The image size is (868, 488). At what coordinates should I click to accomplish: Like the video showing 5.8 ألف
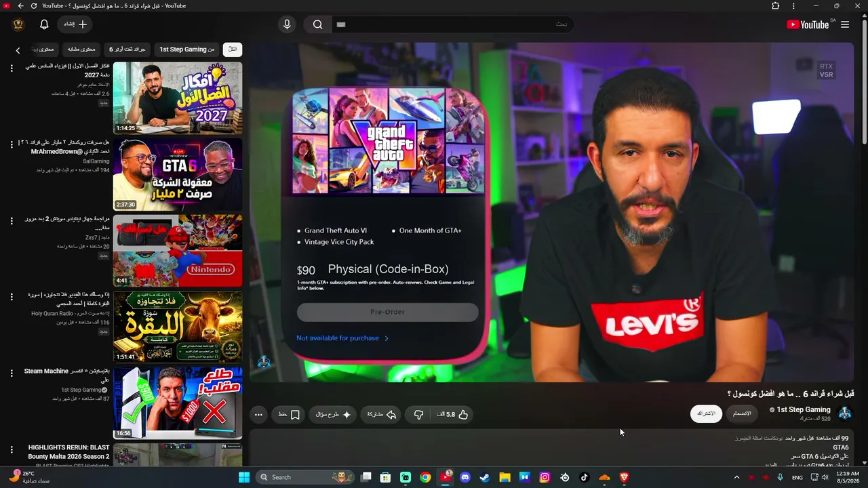click(452, 414)
